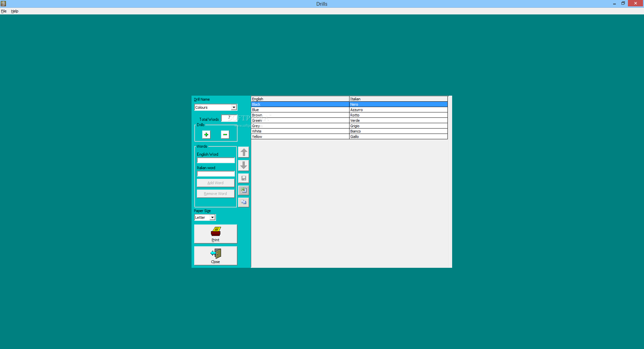The image size is (644, 349).
Task: Open the File menu
Action: (x=4, y=11)
